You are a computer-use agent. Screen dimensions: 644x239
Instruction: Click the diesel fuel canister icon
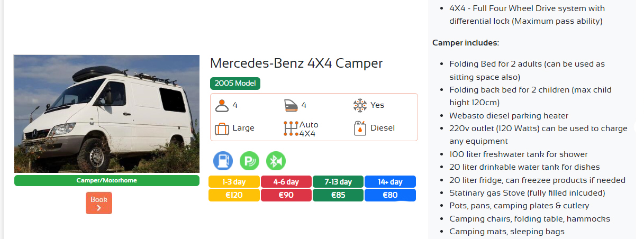click(x=360, y=128)
